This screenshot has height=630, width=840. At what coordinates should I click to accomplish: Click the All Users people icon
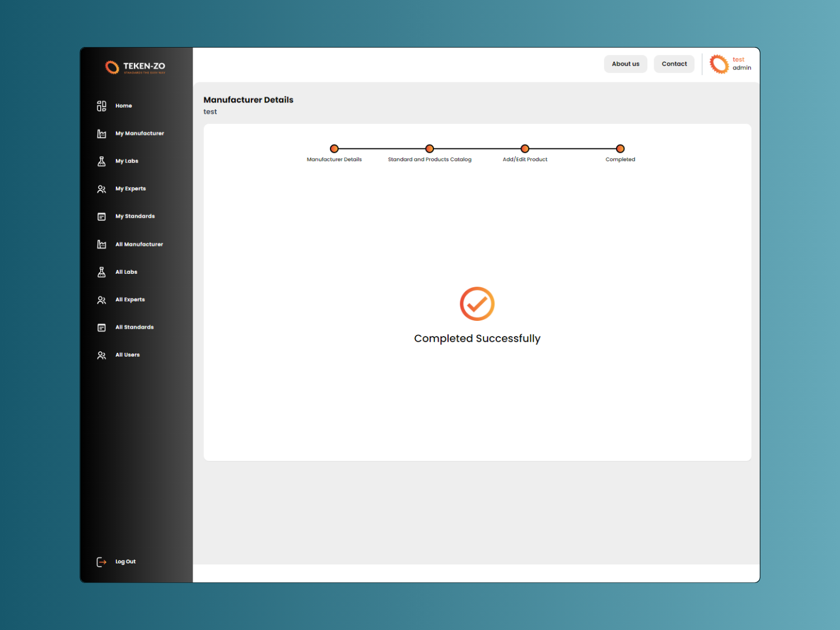101,356
